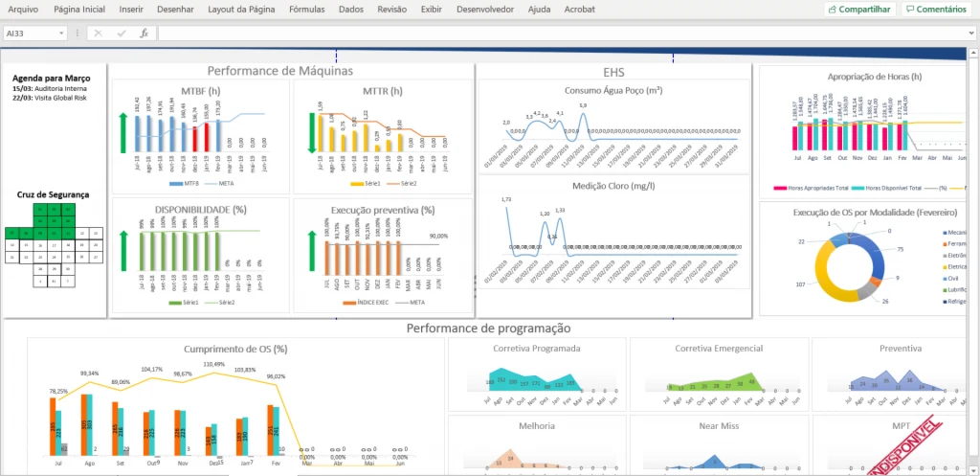Click the Corretiva Programada chart thumbnail
This screenshot has height=476, width=980.
coord(536,374)
